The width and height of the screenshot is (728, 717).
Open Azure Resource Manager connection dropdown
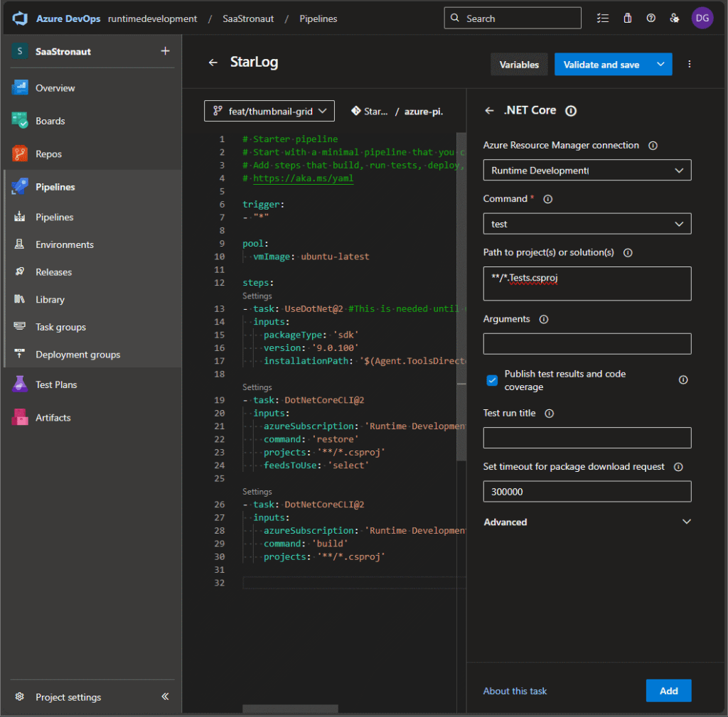587,171
